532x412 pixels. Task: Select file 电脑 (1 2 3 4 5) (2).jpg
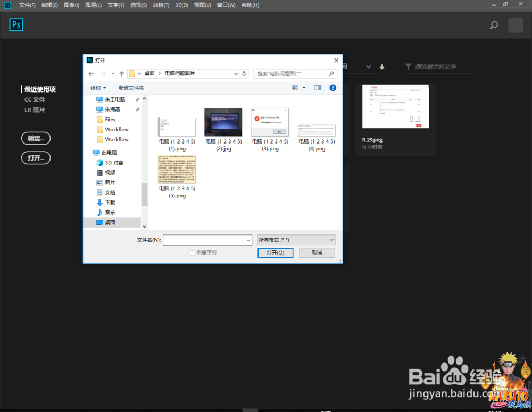pyautogui.click(x=223, y=130)
